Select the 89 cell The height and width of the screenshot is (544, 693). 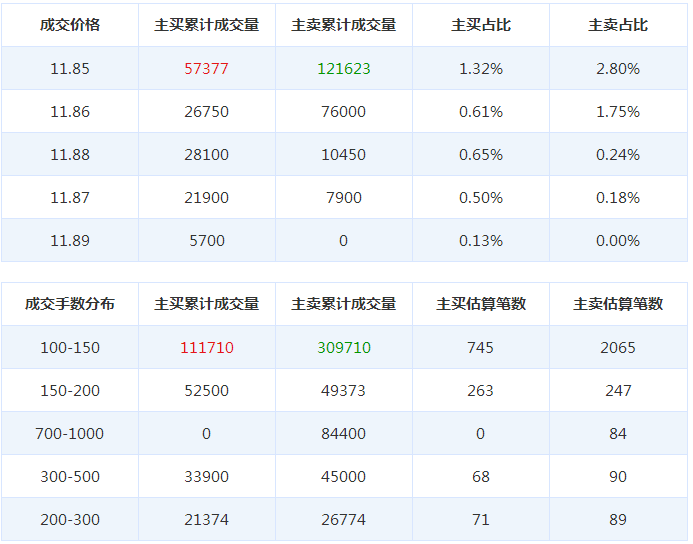(x=618, y=519)
